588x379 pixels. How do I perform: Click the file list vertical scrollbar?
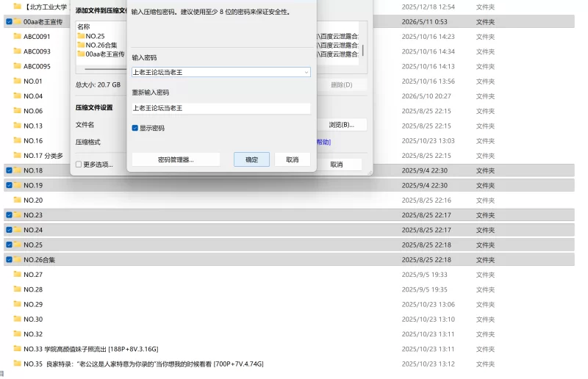tap(362, 50)
